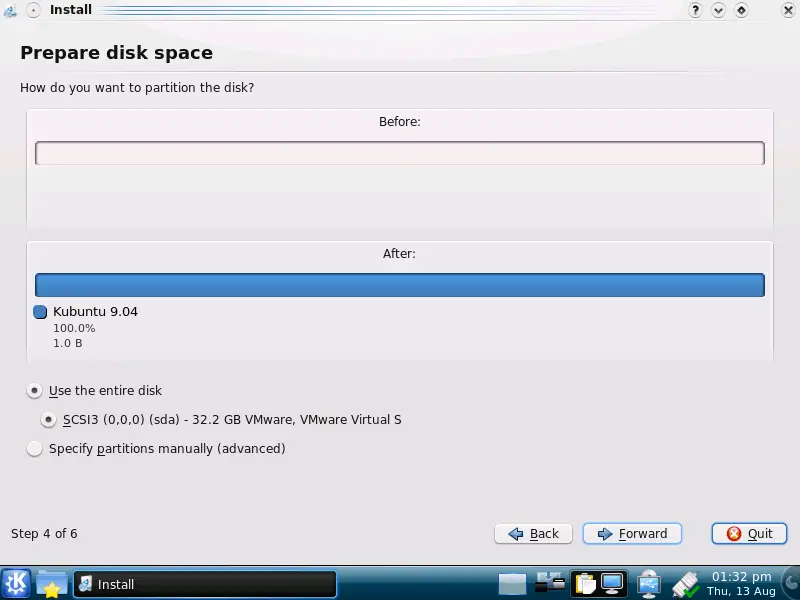
Task: Go Back to the previous step
Action: (533, 534)
